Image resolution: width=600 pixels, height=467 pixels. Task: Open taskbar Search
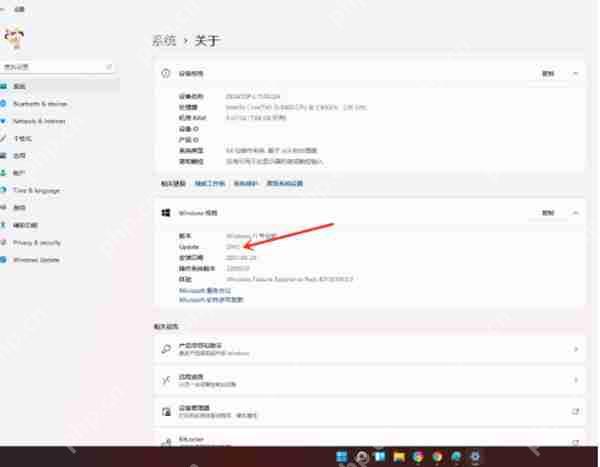pos(361,457)
